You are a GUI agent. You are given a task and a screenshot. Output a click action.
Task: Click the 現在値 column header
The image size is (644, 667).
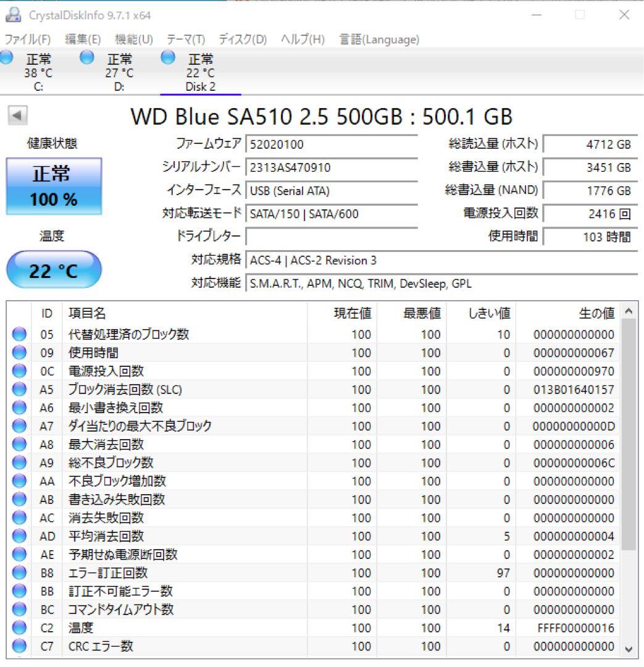coord(342,314)
